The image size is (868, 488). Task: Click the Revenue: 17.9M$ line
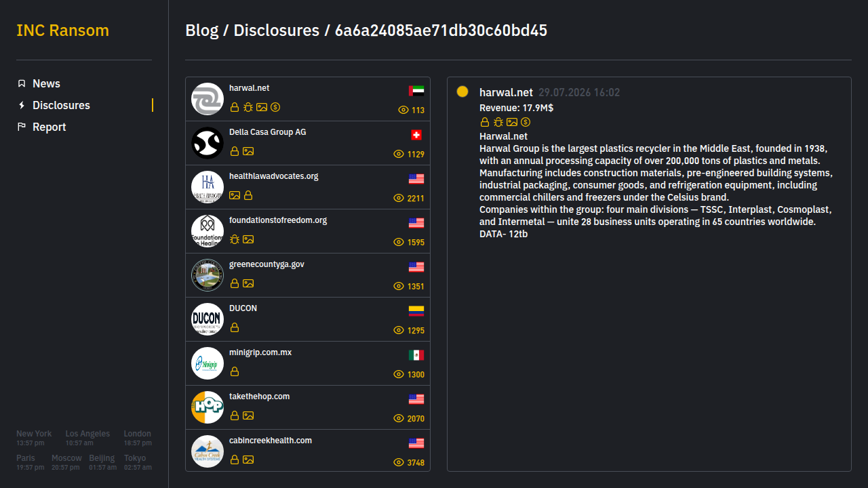click(x=516, y=108)
